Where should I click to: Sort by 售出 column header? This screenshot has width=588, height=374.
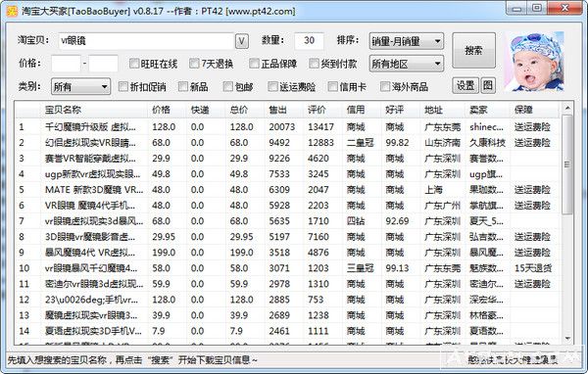[x=284, y=110]
